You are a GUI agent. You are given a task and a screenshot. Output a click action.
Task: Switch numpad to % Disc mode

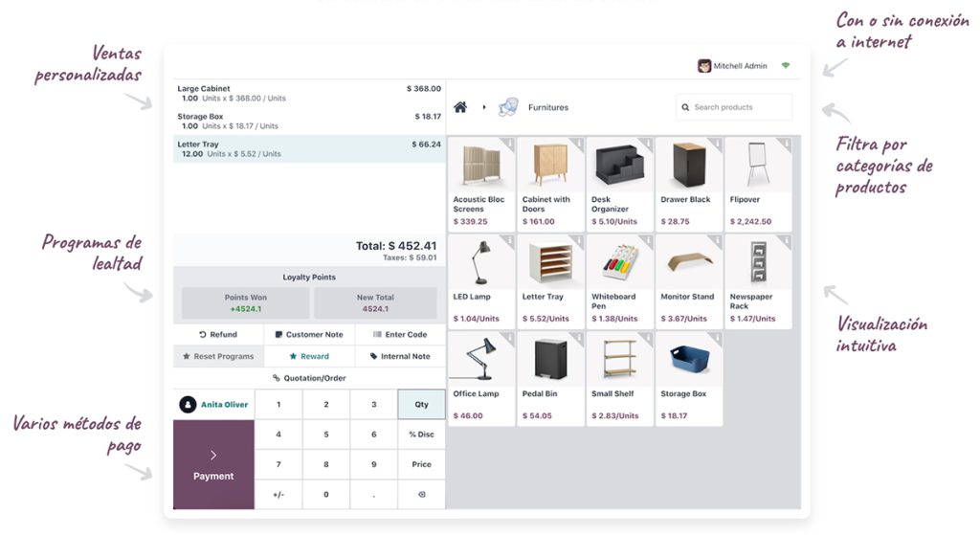click(x=421, y=435)
